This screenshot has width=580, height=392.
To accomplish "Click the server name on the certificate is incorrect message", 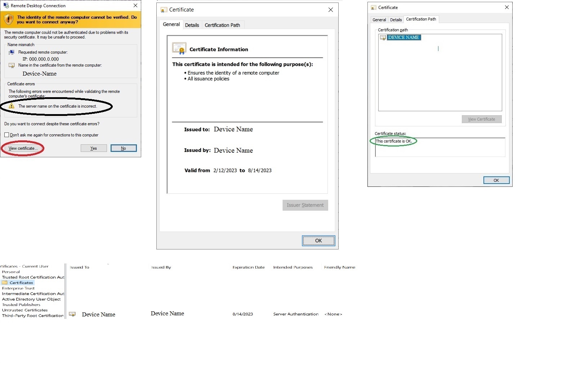I will pyautogui.click(x=58, y=106).
